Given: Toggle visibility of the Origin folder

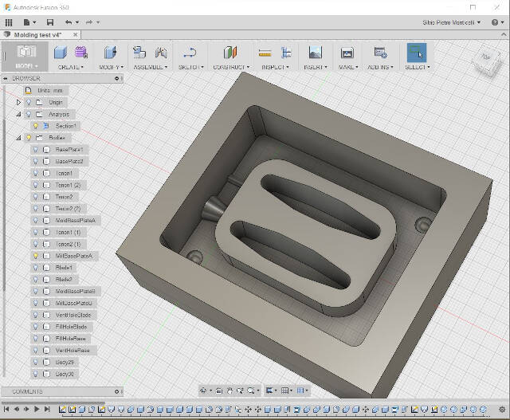Looking at the screenshot, I should 29,102.
